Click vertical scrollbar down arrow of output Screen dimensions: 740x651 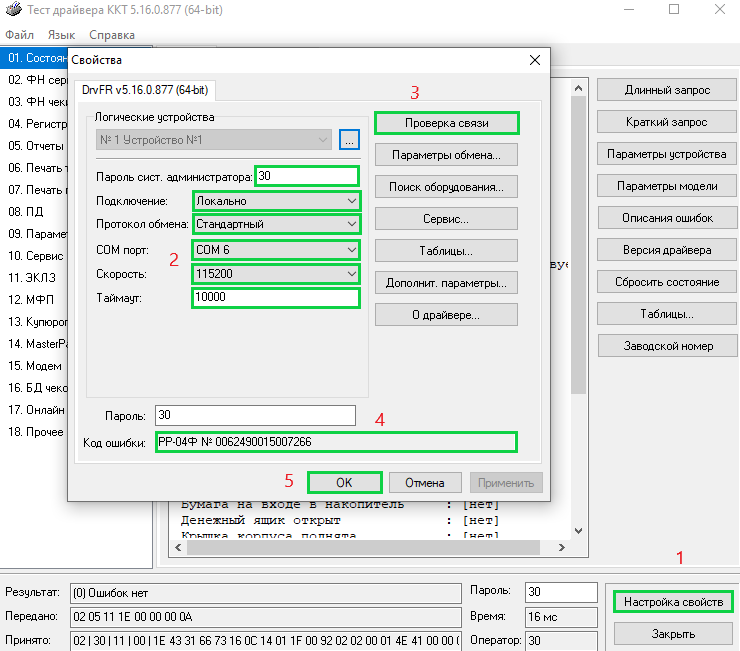point(579,531)
